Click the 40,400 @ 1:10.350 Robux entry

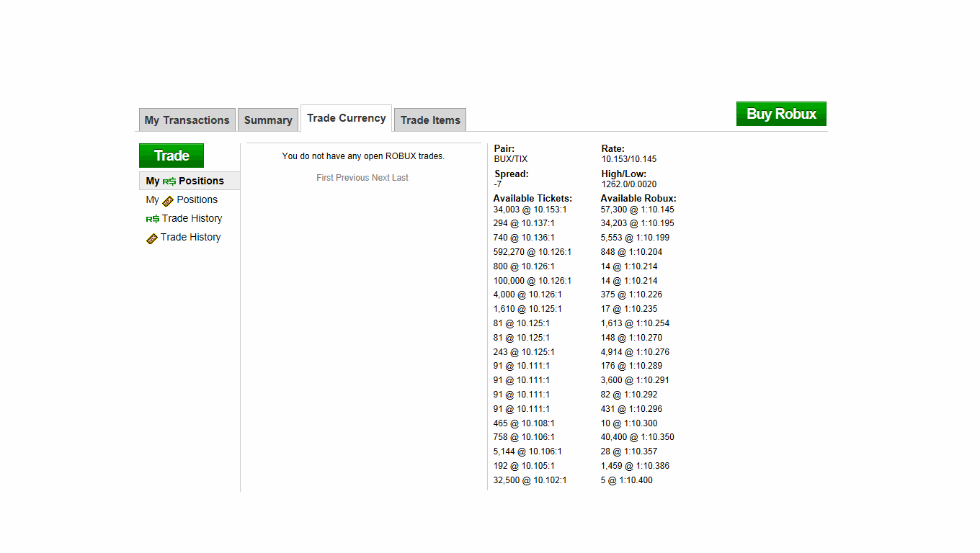coord(637,437)
